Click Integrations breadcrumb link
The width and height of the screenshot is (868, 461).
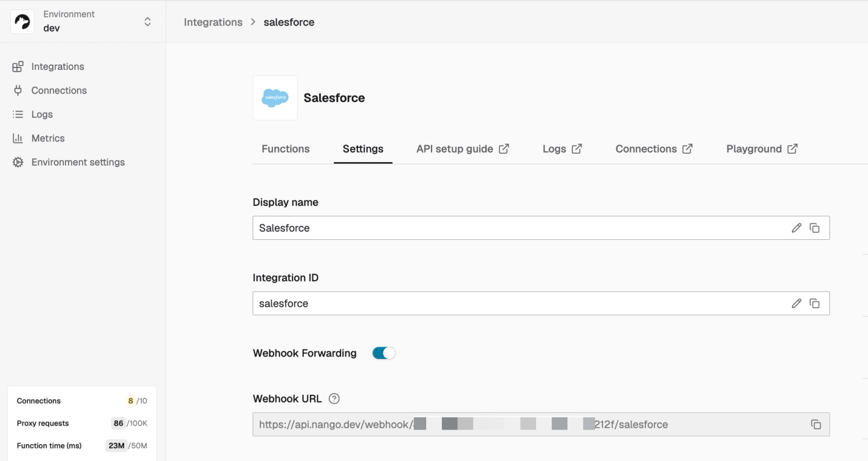pyautogui.click(x=213, y=22)
